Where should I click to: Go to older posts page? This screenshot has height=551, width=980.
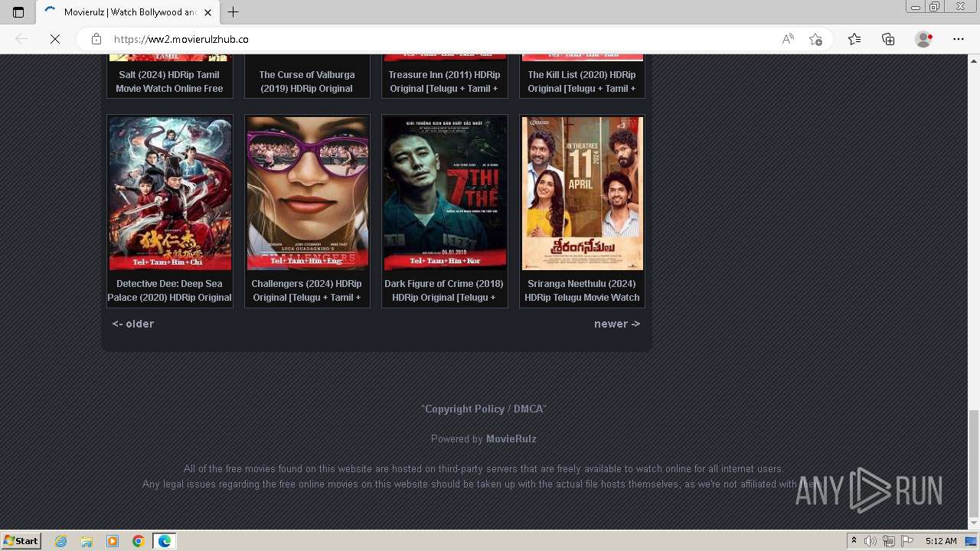(133, 324)
